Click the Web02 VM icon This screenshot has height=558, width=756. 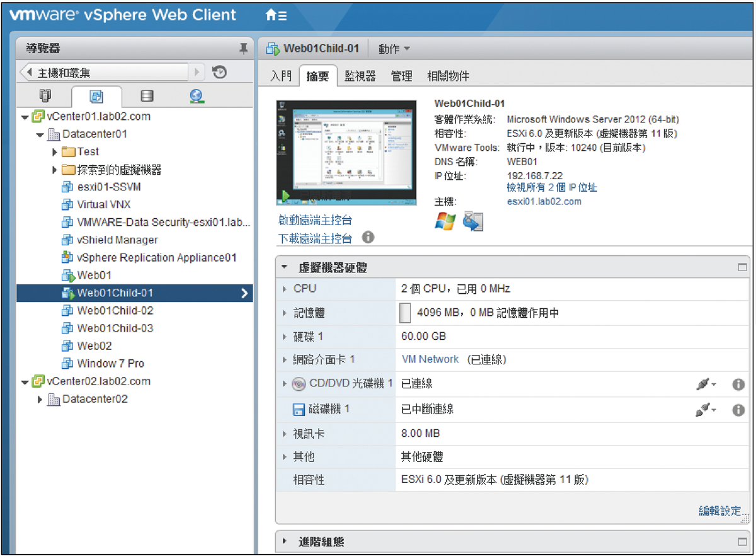click(68, 346)
